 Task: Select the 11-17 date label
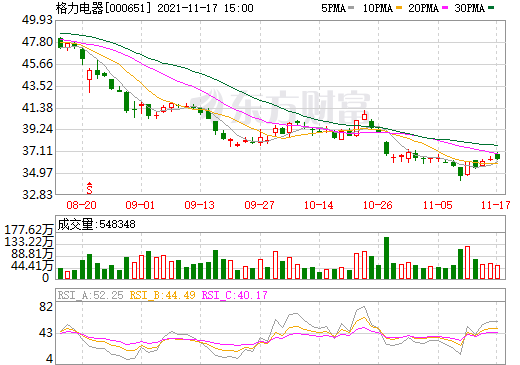click(496, 205)
